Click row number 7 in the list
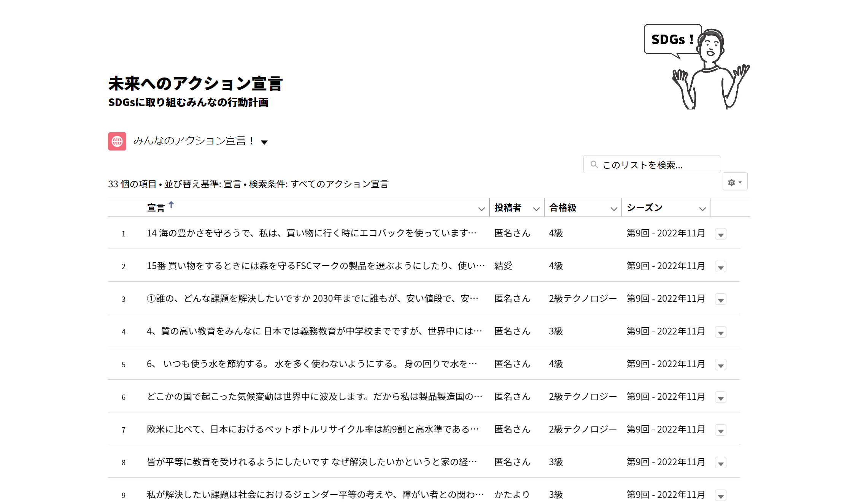 pyautogui.click(x=124, y=430)
